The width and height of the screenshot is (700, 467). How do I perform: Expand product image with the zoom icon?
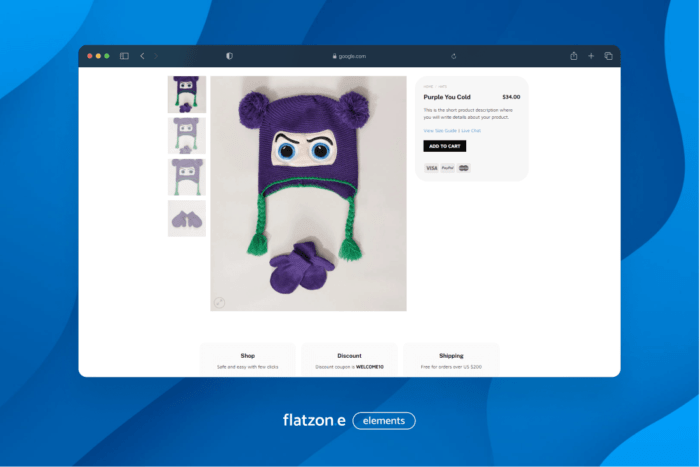click(x=219, y=302)
